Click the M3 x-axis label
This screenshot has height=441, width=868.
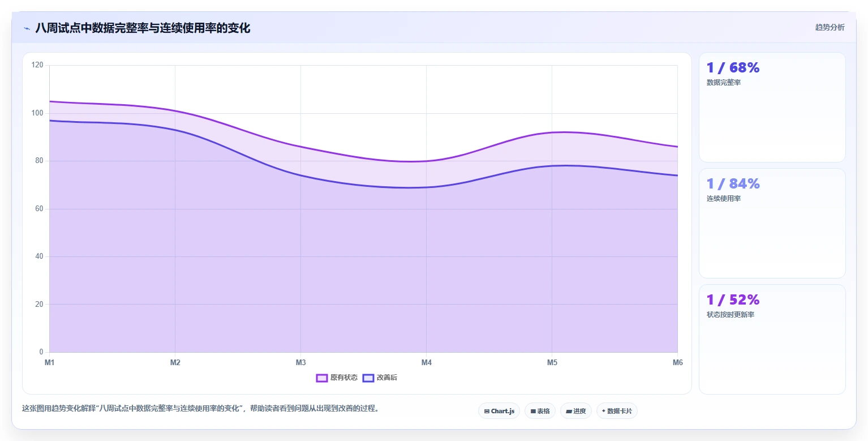[300, 363]
